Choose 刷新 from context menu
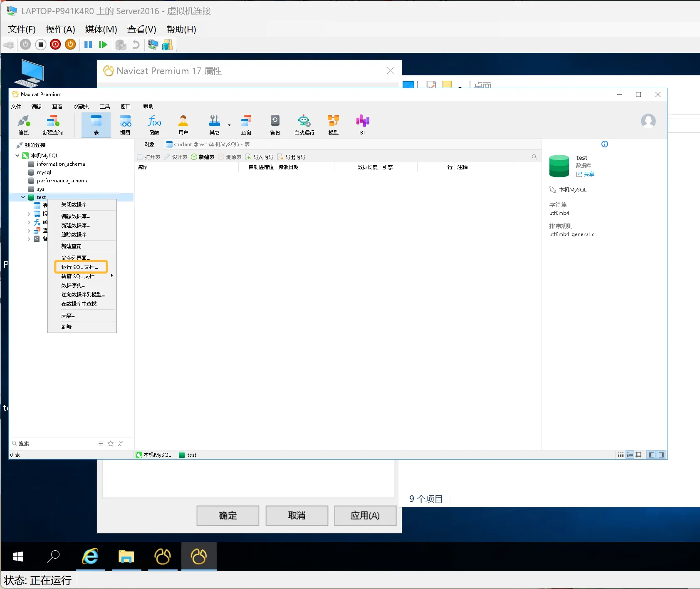700x589 pixels. coord(82,327)
